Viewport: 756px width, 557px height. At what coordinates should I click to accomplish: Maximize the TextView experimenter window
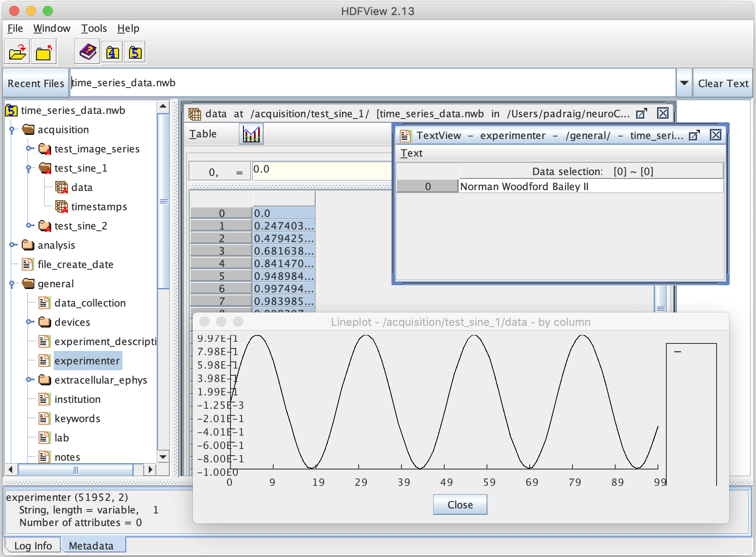pos(694,136)
